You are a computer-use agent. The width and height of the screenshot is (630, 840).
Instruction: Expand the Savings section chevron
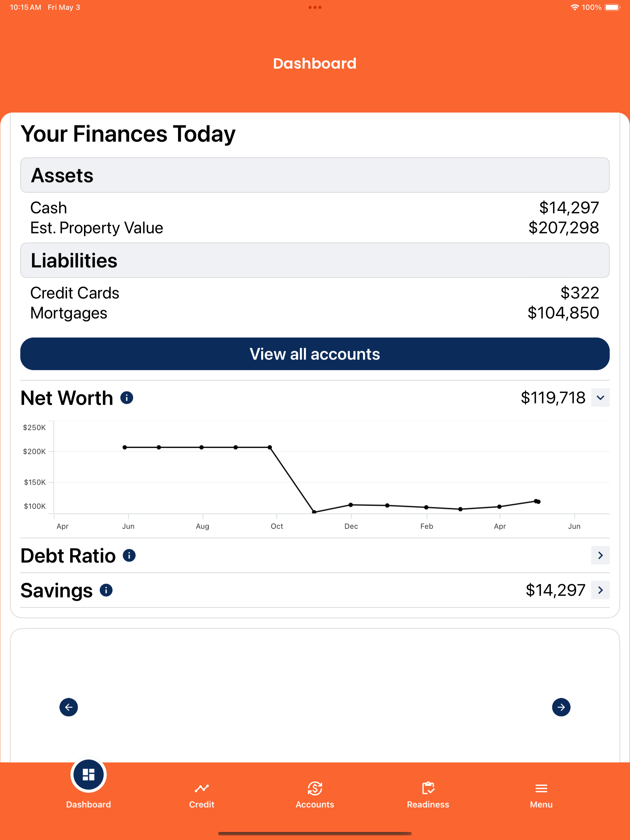coord(600,590)
